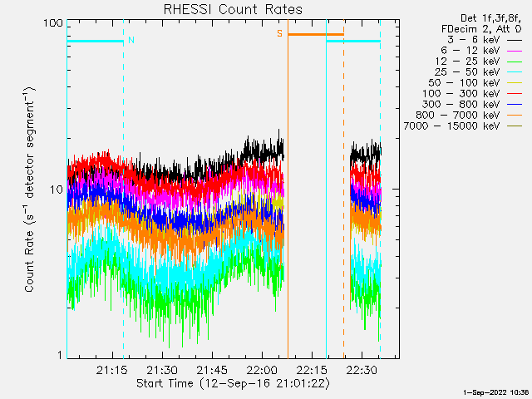Click the 7000 - 15000 keV legend label

[451, 126]
